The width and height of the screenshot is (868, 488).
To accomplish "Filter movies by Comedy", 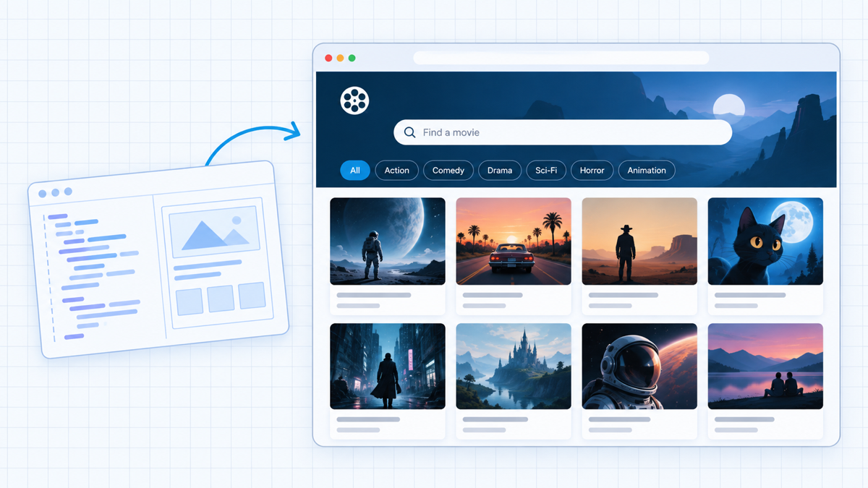I will pos(448,171).
